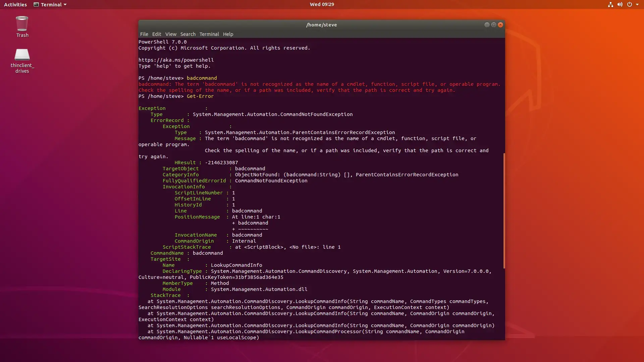Click the power icon in top bar
644x362 pixels.
click(x=629, y=4)
